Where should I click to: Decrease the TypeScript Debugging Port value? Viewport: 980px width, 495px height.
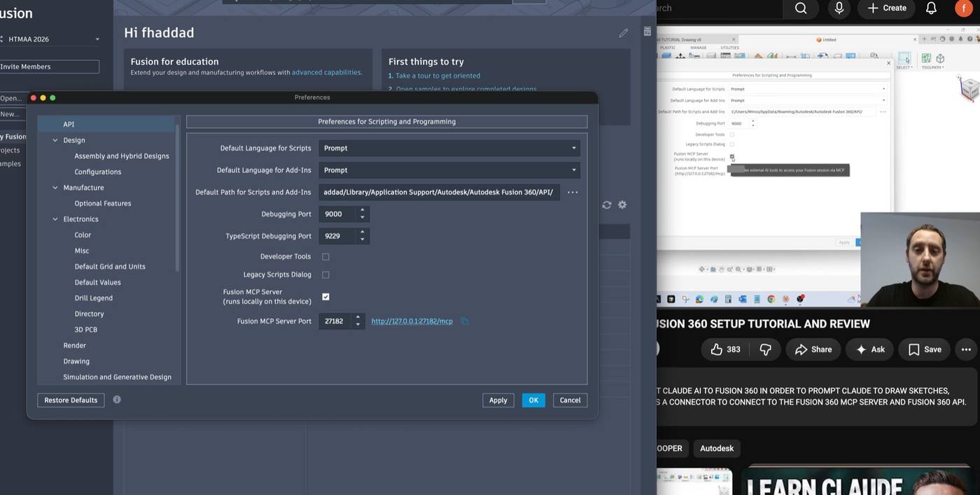[x=362, y=240]
